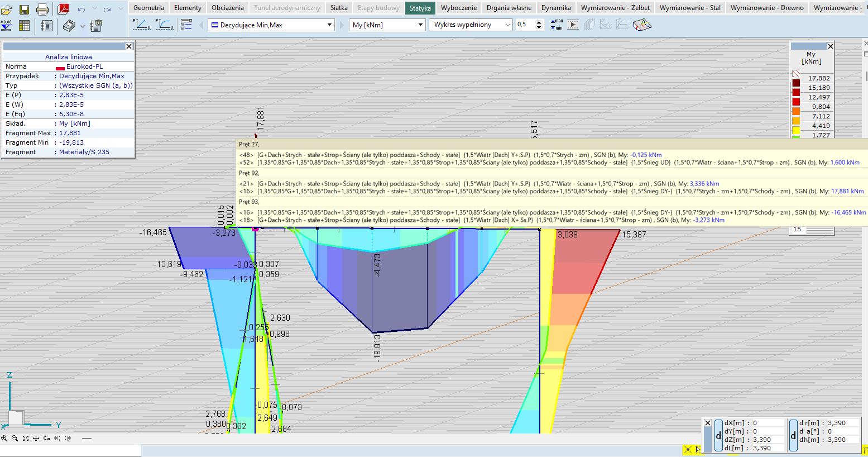Zoom in with the magnifier plus icon

(4, 439)
